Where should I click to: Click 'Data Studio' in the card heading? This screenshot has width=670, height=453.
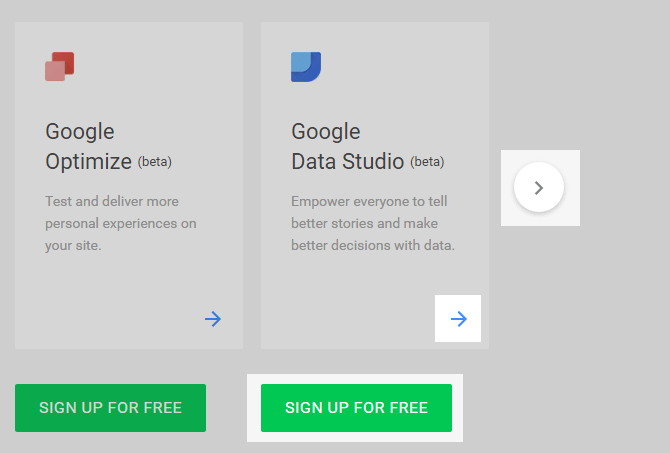pos(347,161)
